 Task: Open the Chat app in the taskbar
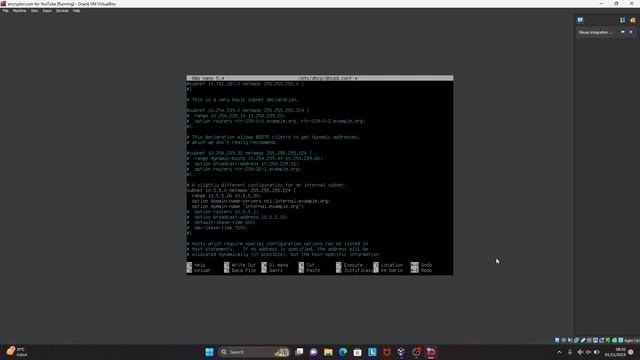pos(313,352)
